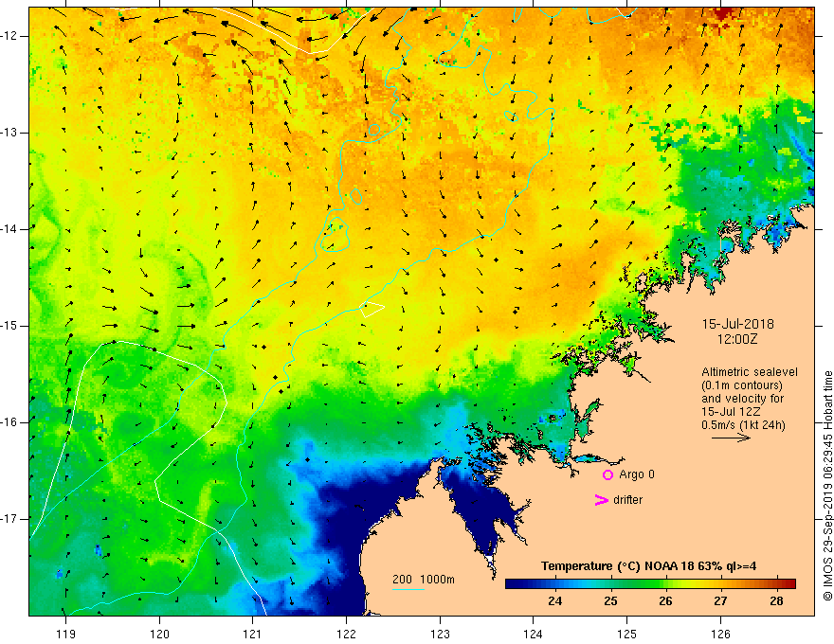Click the '15-Jul-2018' date label

[737, 324]
